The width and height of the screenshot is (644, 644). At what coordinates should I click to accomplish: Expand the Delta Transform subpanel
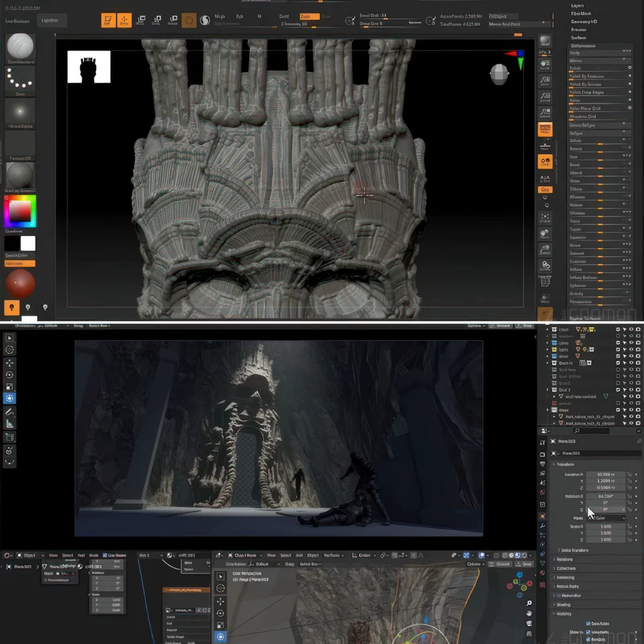click(x=572, y=550)
